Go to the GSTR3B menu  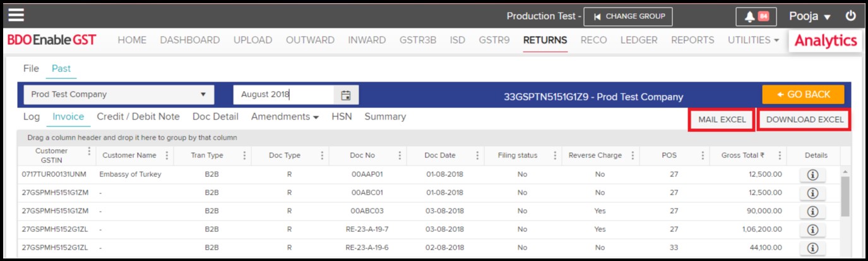point(417,40)
